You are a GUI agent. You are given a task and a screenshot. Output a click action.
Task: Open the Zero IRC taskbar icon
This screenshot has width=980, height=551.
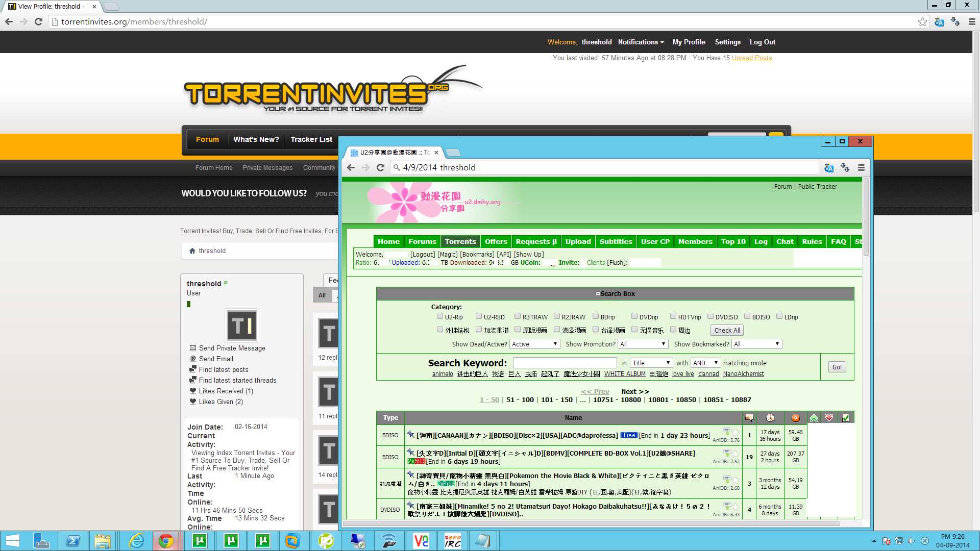point(453,541)
